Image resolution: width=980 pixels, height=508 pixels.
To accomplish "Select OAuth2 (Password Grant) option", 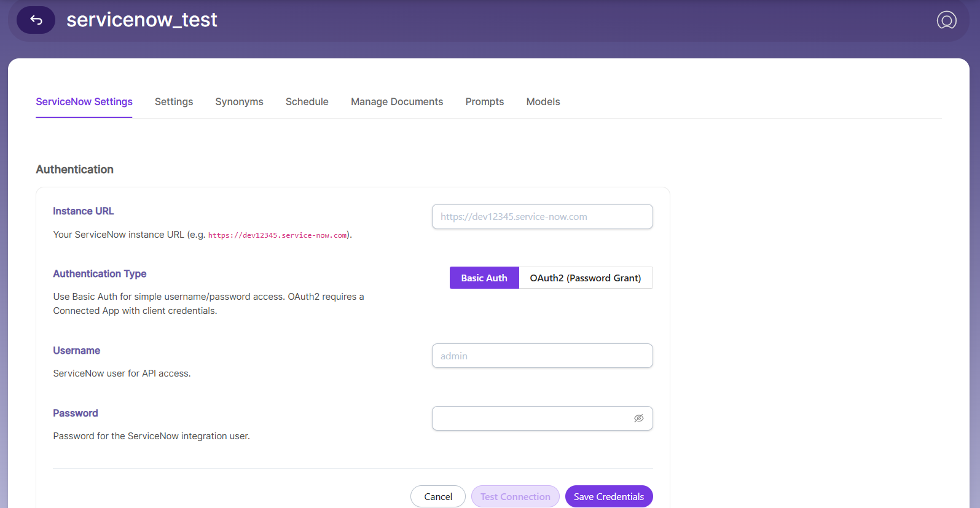I will (x=586, y=278).
